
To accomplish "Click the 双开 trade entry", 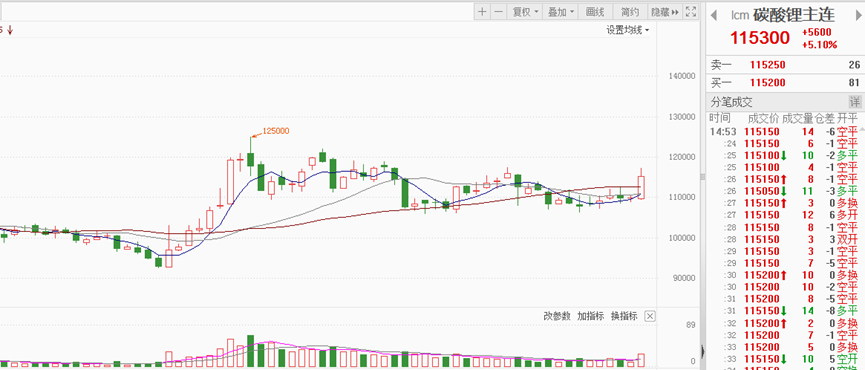I will pos(848,239).
